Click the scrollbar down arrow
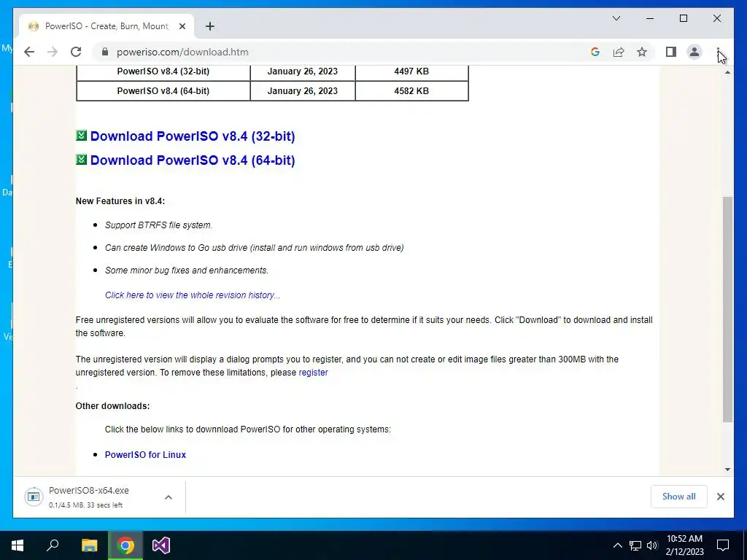 click(x=727, y=470)
